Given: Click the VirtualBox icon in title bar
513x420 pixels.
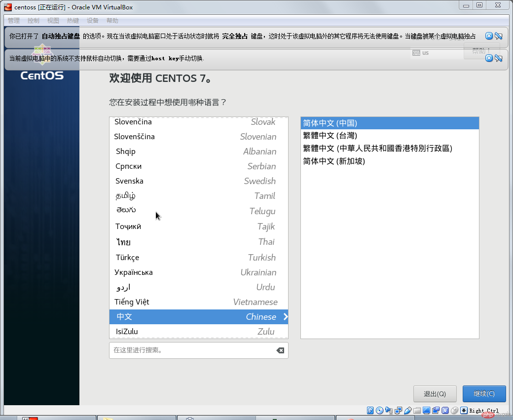Looking at the screenshot, I should [x=8, y=7].
